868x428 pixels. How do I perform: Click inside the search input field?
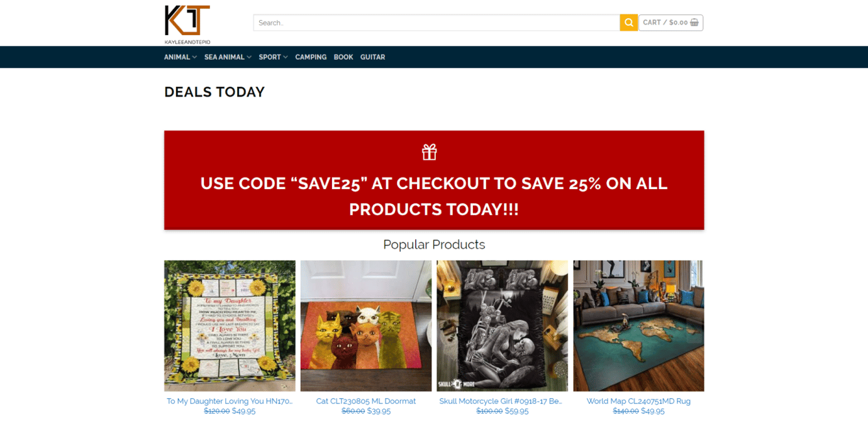coord(434,22)
